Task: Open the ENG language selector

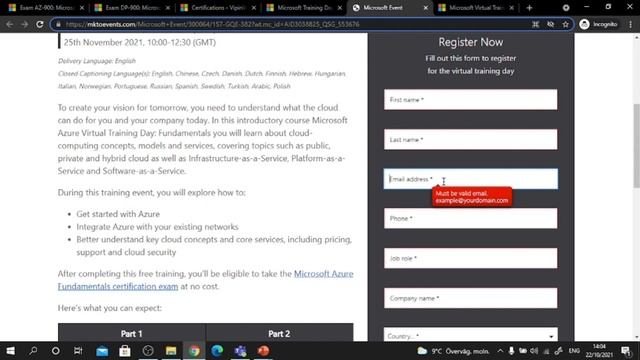Action: 574,351
